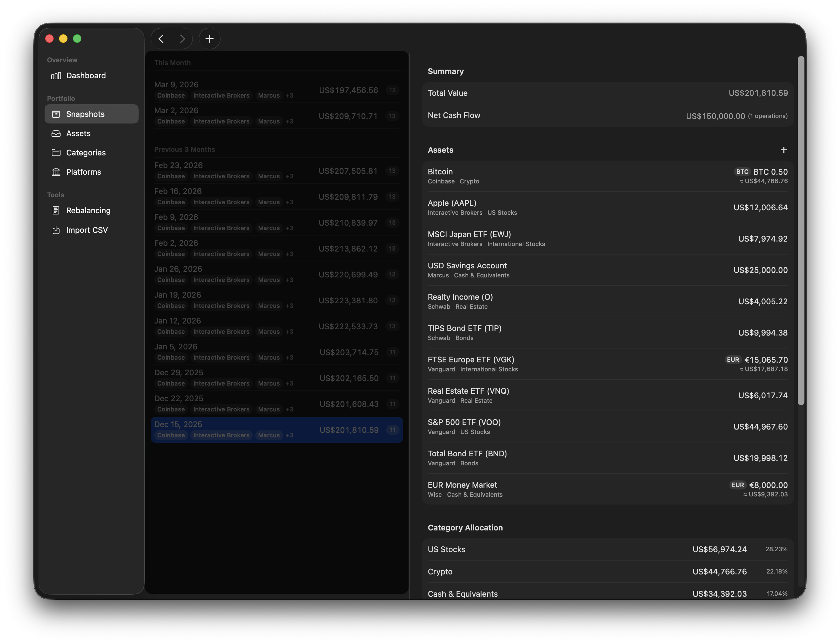Add a new snapshot with toolbar plus
840x644 pixels.
coord(209,39)
